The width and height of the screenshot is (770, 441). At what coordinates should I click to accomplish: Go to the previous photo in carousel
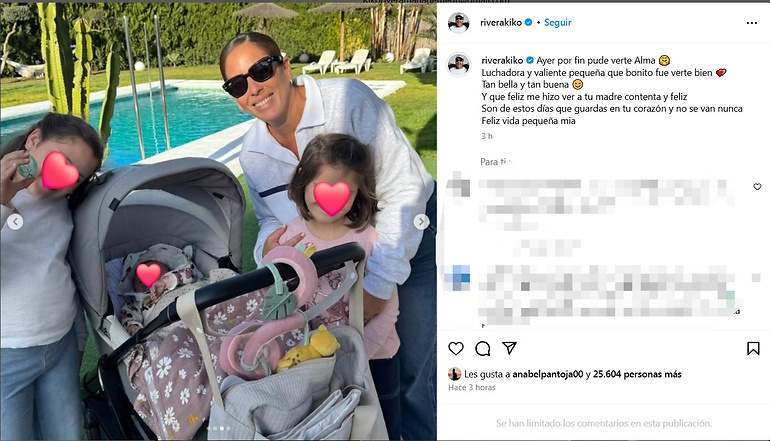[x=15, y=222]
